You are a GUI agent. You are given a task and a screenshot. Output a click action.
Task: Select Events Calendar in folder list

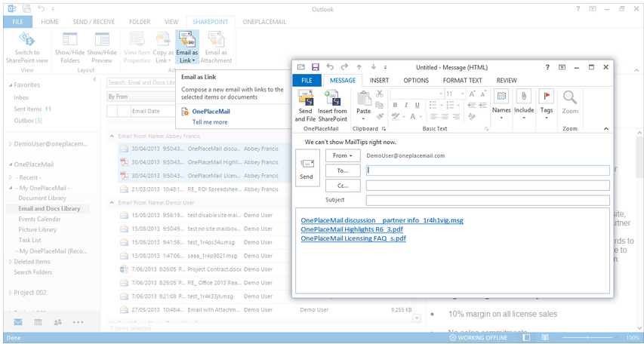[39, 219]
